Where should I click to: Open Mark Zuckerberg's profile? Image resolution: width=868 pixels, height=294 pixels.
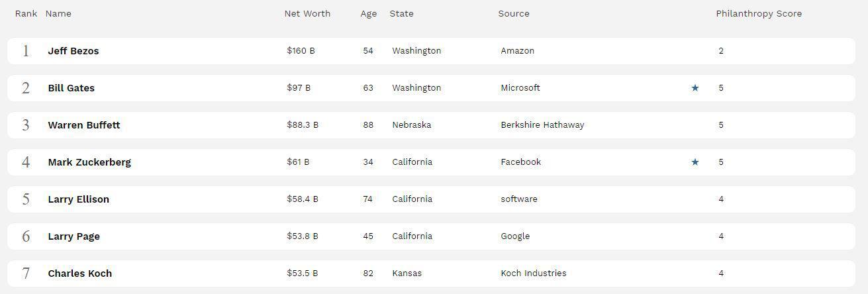click(89, 162)
